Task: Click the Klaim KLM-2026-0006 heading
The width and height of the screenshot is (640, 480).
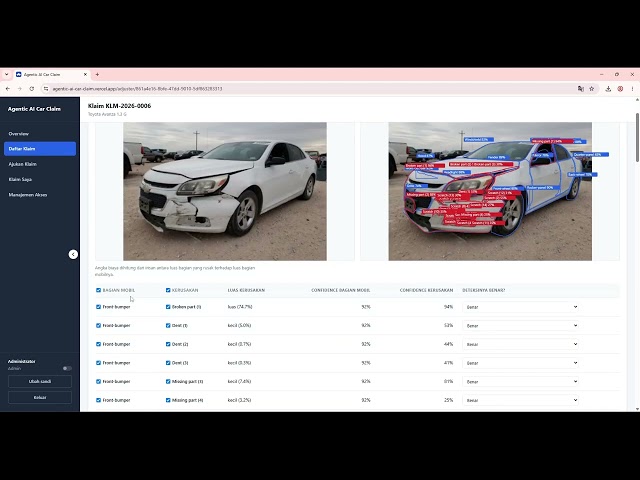Action: [x=119, y=106]
